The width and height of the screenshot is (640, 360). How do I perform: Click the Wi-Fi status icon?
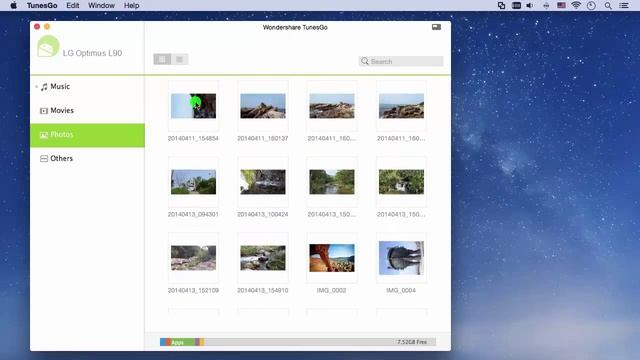(576, 5)
